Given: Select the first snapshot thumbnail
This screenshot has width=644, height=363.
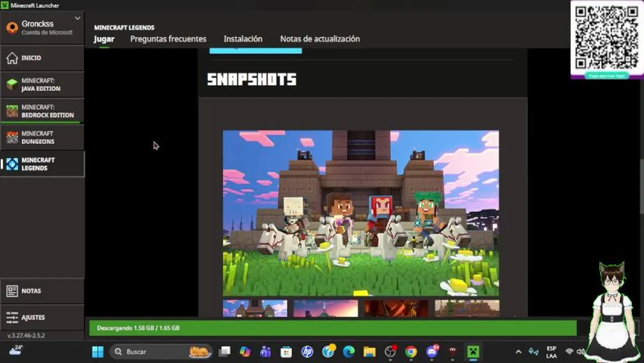Looking at the screenshot, I should pos(255,309).
